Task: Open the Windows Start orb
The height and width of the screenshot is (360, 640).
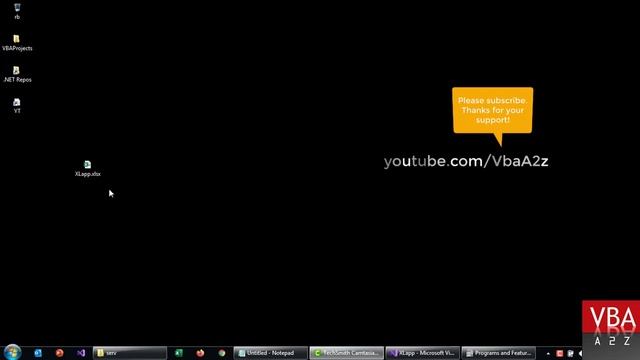Action: [x=12, y=352]
